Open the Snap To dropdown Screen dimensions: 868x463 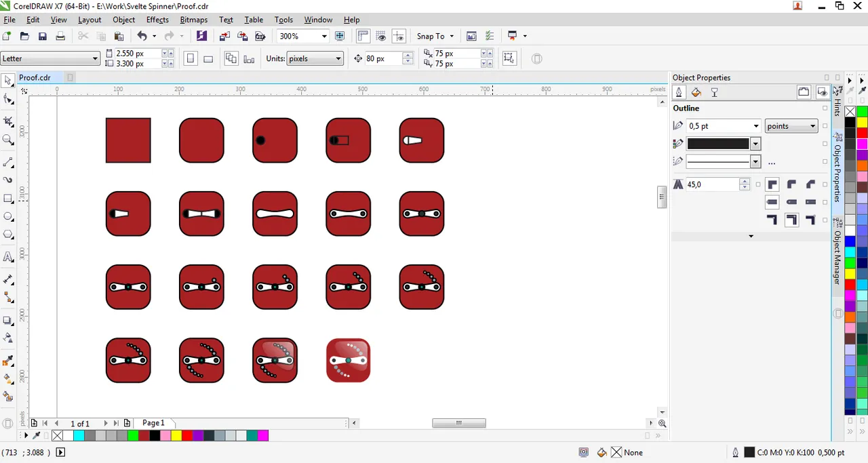pos(435,36)
